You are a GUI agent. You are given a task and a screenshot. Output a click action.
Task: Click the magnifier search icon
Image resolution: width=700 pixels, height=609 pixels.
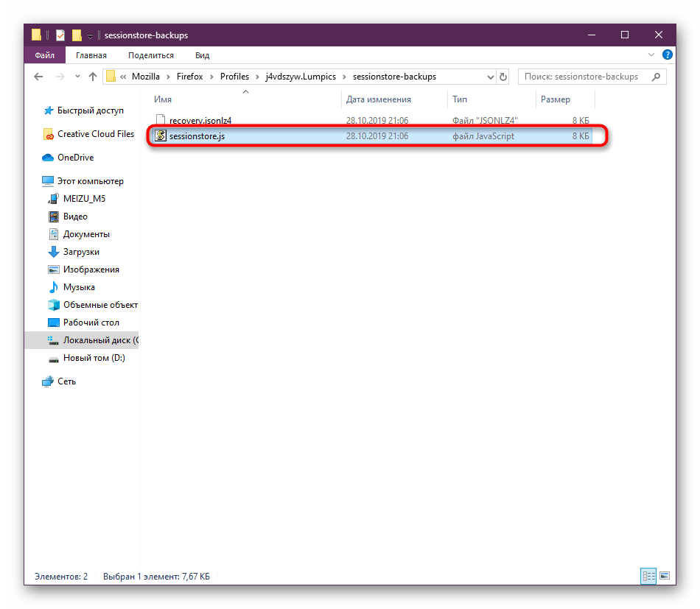pos(656,77)
